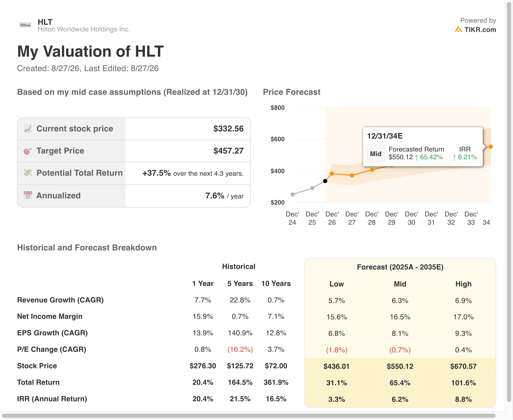Click the calendar icon beside Annualized
Viewport: 513px width, 420px height.
[28, 195]
